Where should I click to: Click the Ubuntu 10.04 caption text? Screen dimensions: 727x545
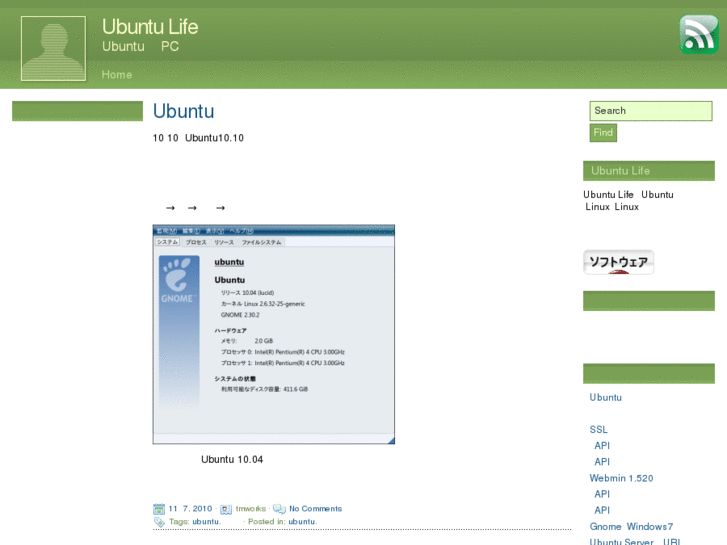[232, 460]
